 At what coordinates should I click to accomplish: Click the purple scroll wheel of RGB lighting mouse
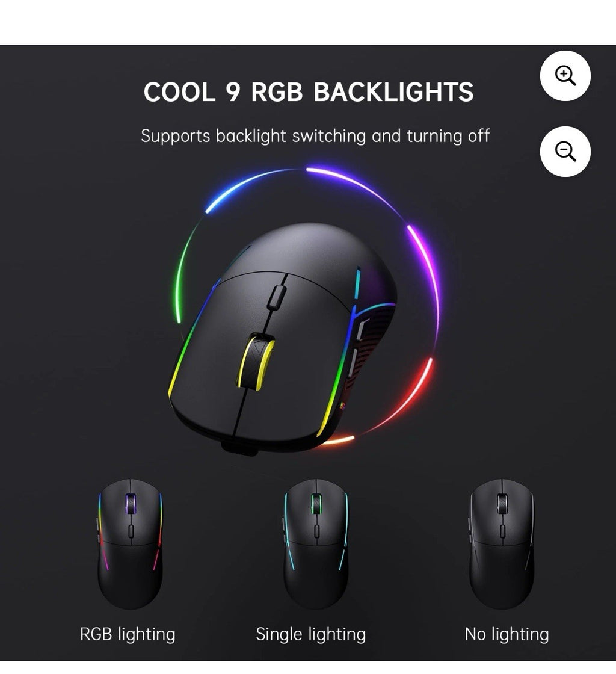(x=131, y=503)
